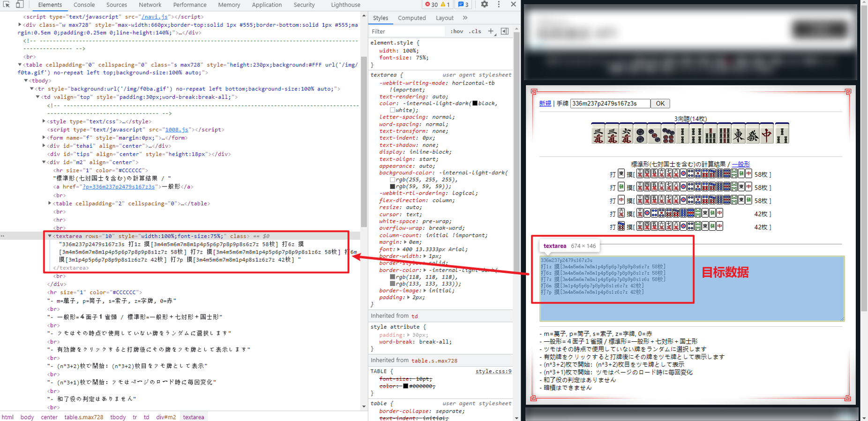Click discard 中 tile in third result row
The height and width of the screenshot is (421, 868).
[621, 200]
